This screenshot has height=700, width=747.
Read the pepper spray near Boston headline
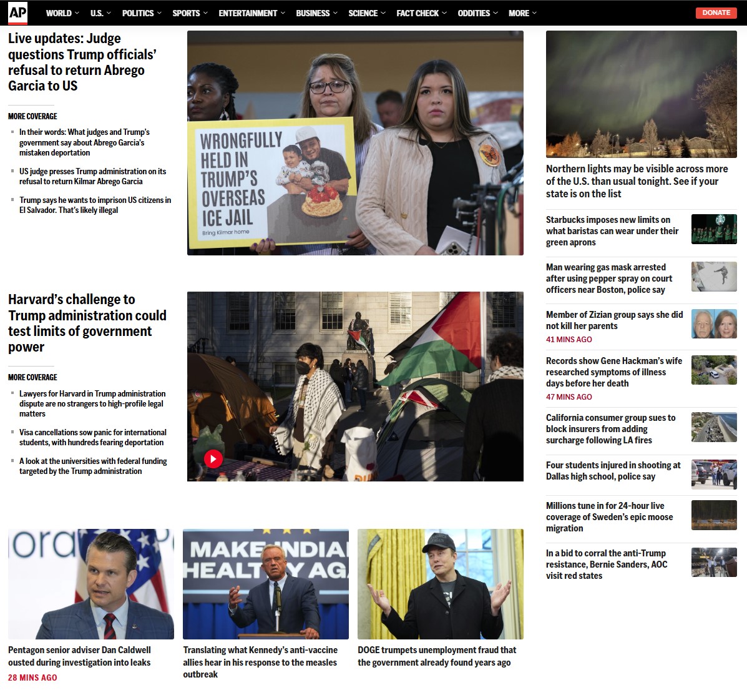[609, 279]
